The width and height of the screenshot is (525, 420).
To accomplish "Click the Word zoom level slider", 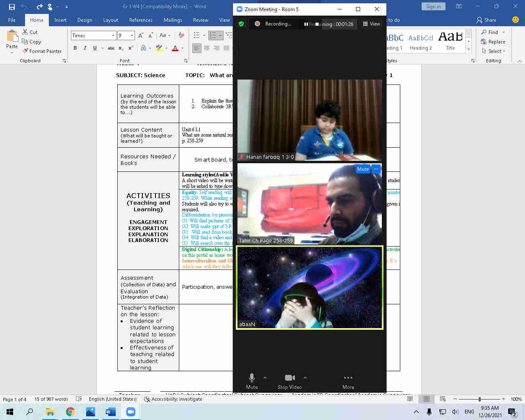I will 479,399.
